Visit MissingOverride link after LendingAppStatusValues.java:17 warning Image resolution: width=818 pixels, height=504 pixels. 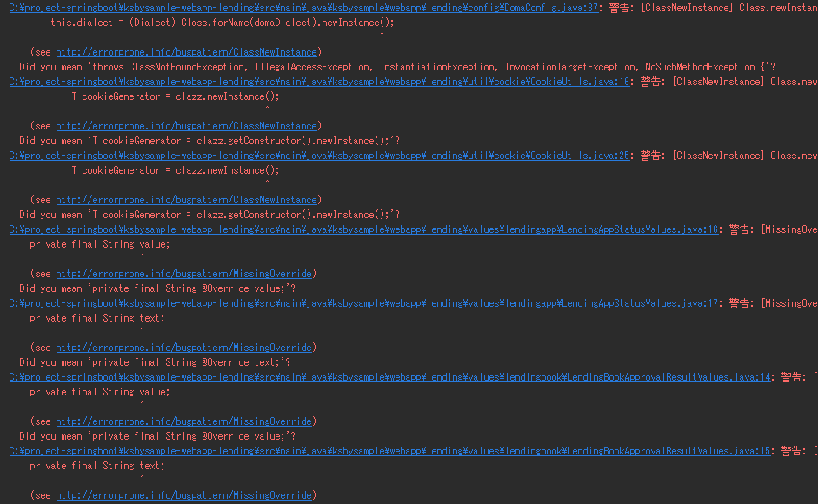point(183,348)
